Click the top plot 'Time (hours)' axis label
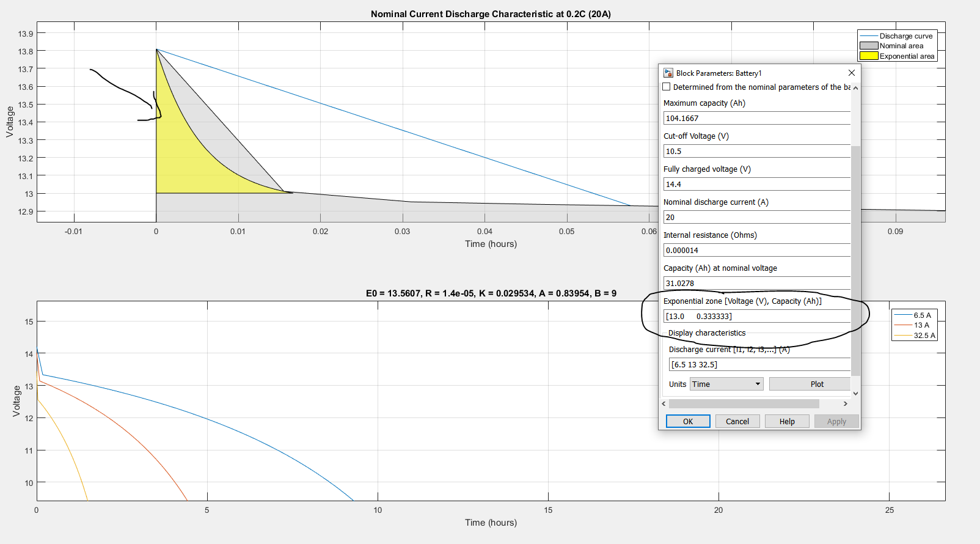The image size is (980, 544). click(491, 244)
